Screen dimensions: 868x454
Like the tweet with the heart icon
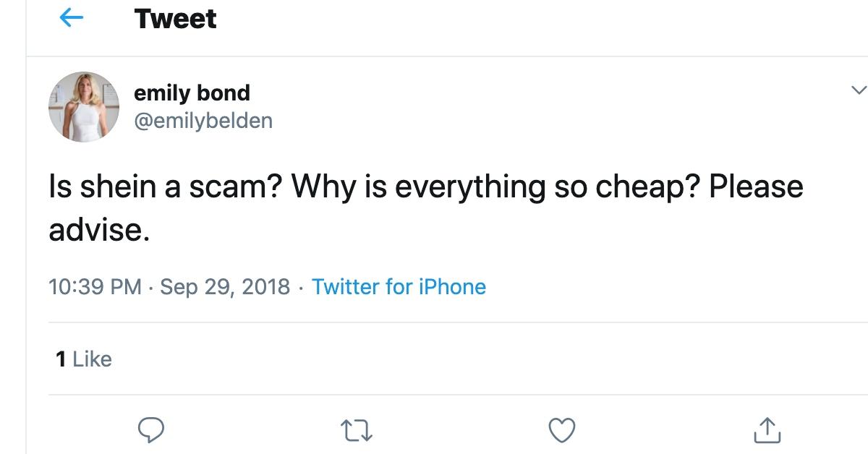pyautogui.click(x=561, y=430)
